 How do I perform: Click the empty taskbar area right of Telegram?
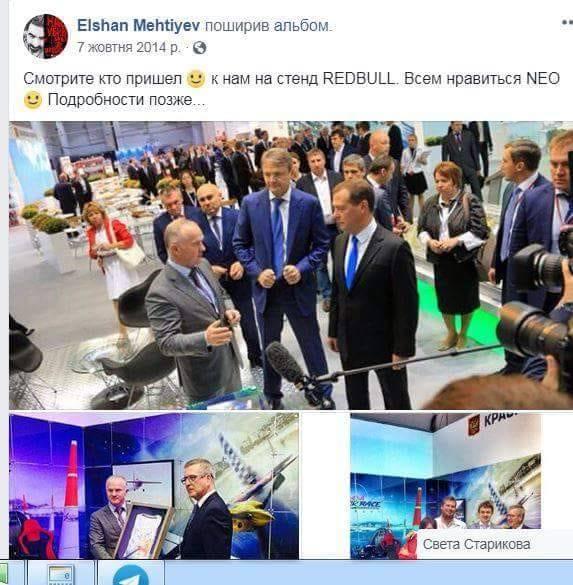(369, 573)
